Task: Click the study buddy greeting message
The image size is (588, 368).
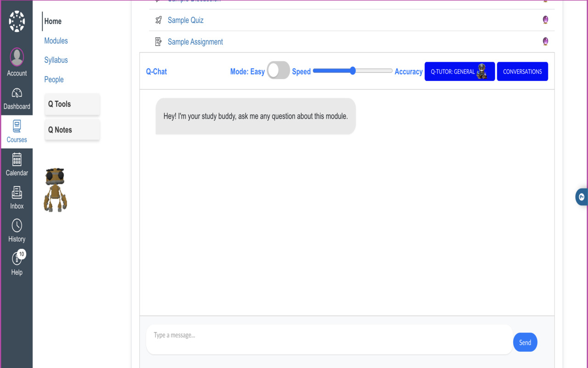Action: (255, 116)
